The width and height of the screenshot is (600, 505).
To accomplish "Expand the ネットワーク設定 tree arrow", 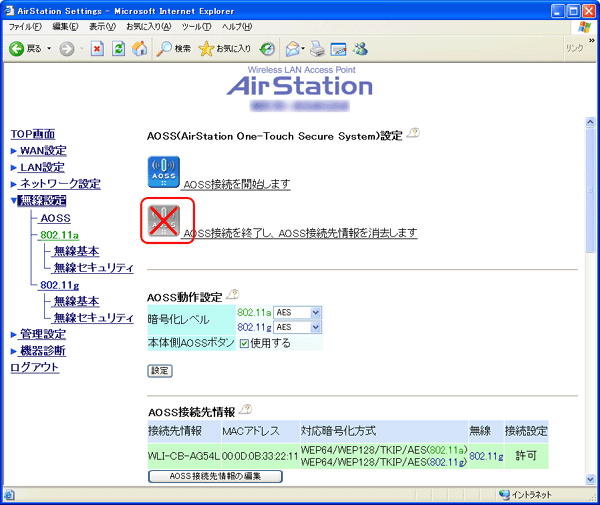I will click(x=13, y=184).
